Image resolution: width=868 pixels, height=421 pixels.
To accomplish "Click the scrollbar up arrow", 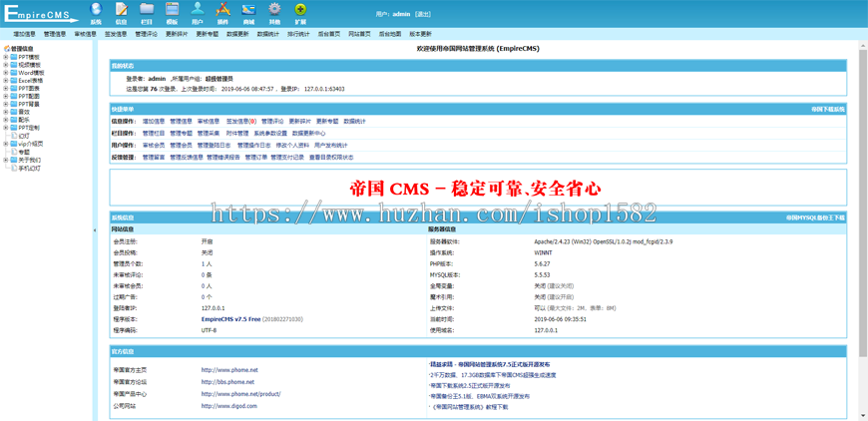I will coord(863,44).
